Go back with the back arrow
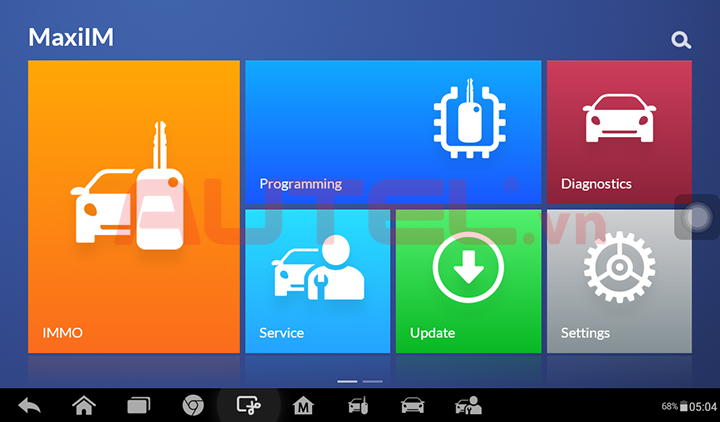 pyautogui.click(x=29, y=406)
